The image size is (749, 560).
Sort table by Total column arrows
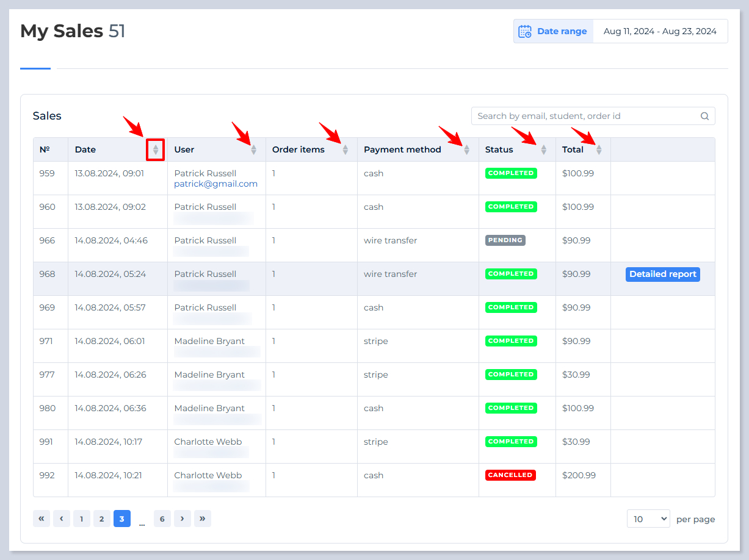(x=599, y=149)
